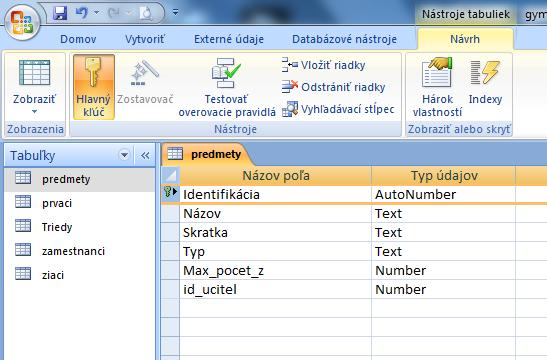
Task: Toggle Hárok vlastností property sheet
Action: pyautogui.click(x=437, y=87)
